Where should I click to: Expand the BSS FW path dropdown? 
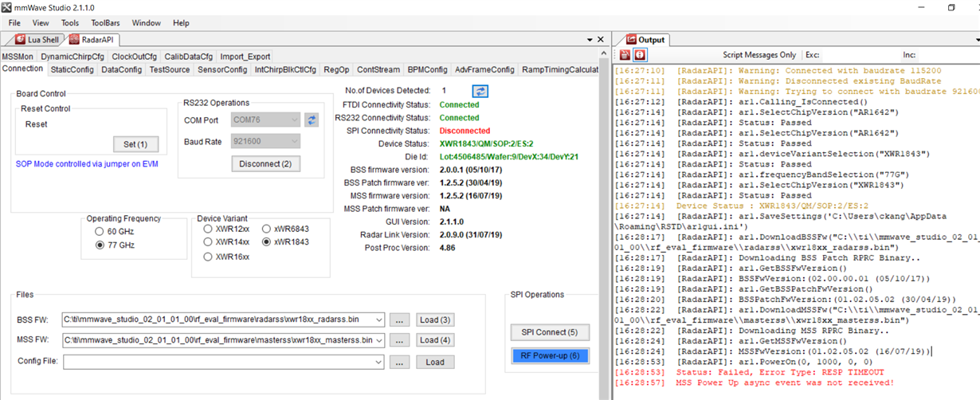(x=378, y=320)
